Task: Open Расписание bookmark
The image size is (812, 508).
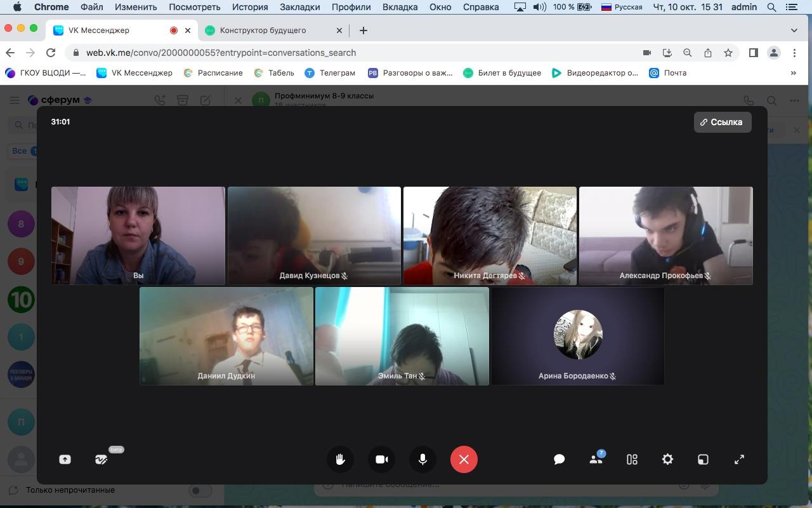Action: point(213,72)
